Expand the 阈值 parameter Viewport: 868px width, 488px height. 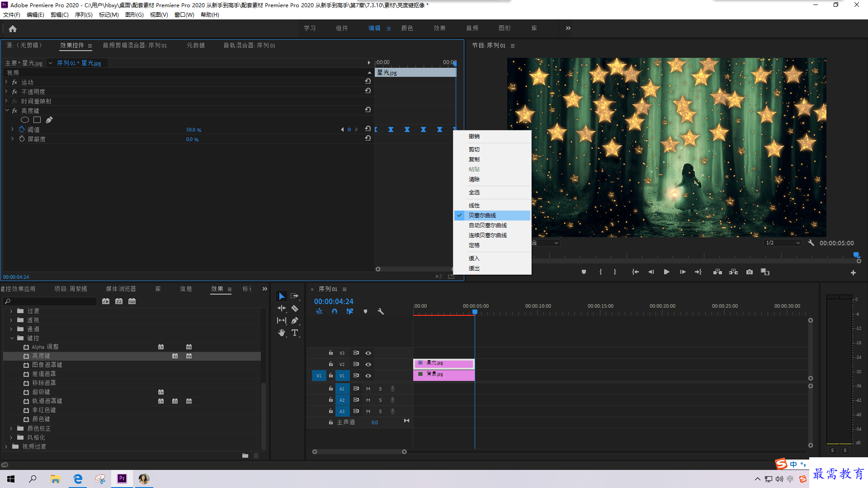click(x=12, y=129)
